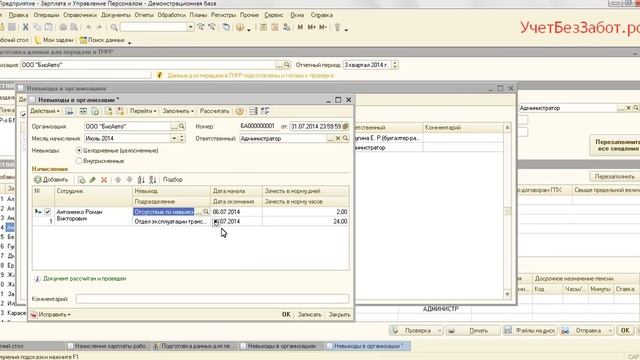Click the help icon in main toolbar
Image resolution: width=640 pixels, height=360 pixels.
(x=240, y=27)
